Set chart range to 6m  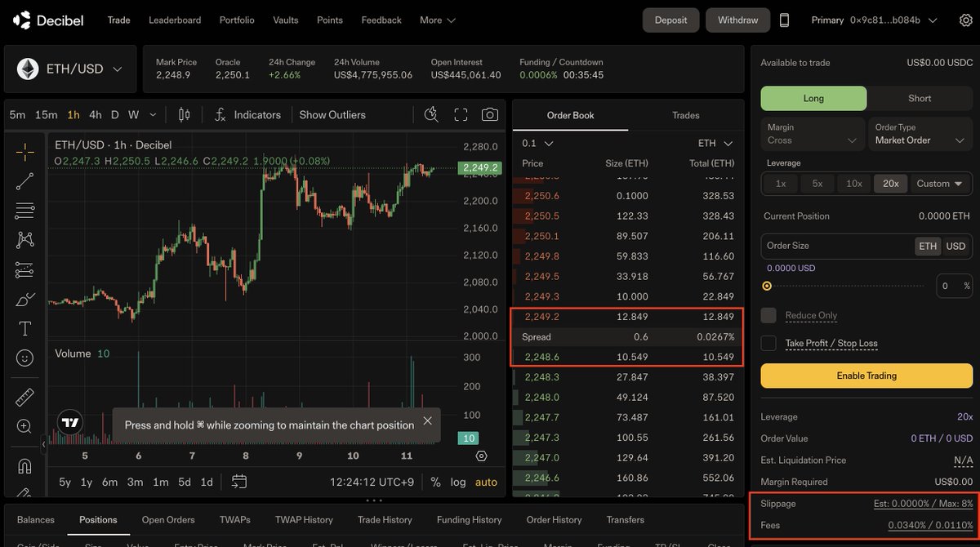pyautogui.click(x=109, y=482)
